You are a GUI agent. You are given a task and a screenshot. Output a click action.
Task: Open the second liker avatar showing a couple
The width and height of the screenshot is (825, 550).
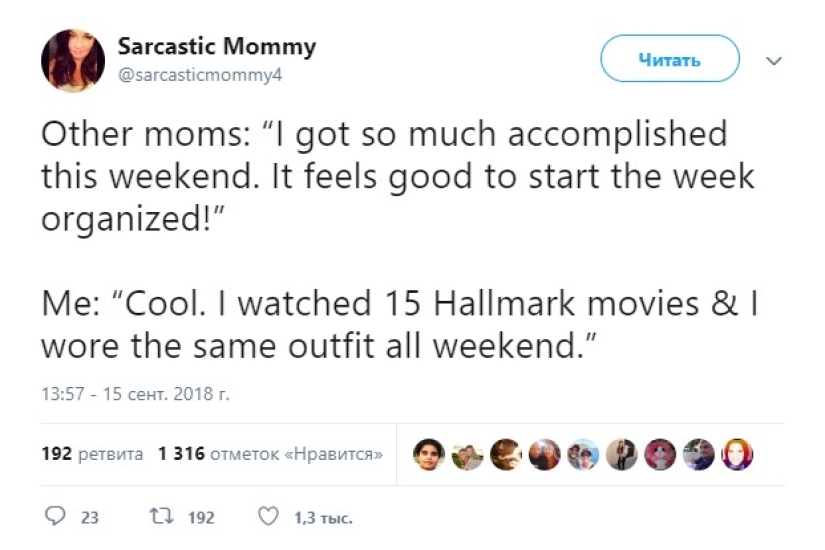pyautogui.click(x=466, y=454)
